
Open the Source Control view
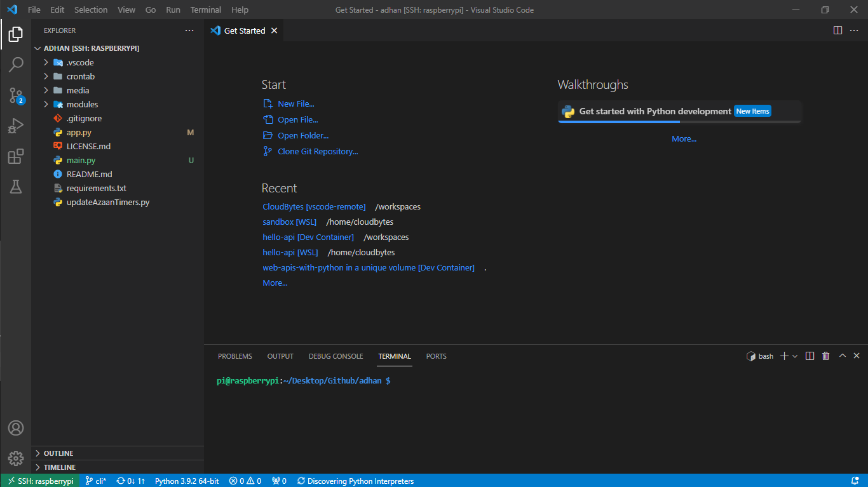[15, 95]
